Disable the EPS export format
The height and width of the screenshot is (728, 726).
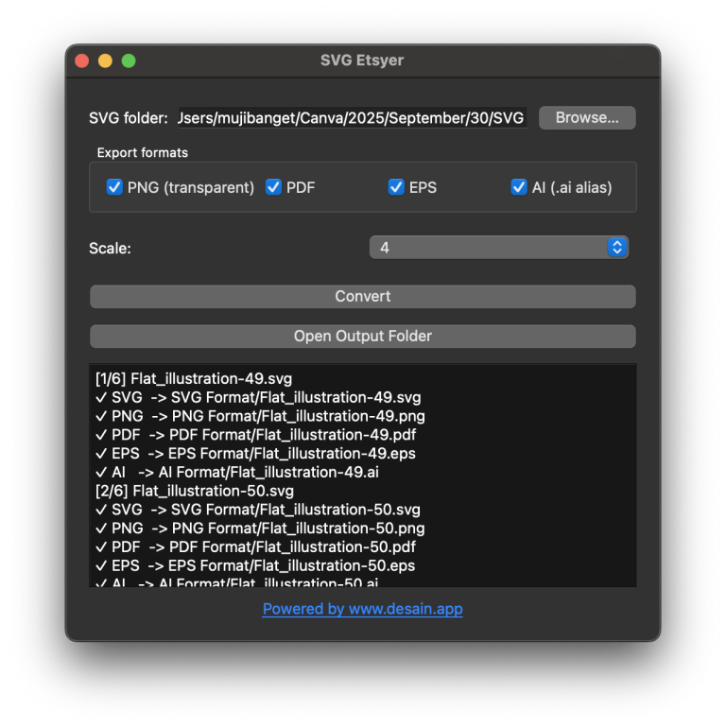(x=396, y=187)
